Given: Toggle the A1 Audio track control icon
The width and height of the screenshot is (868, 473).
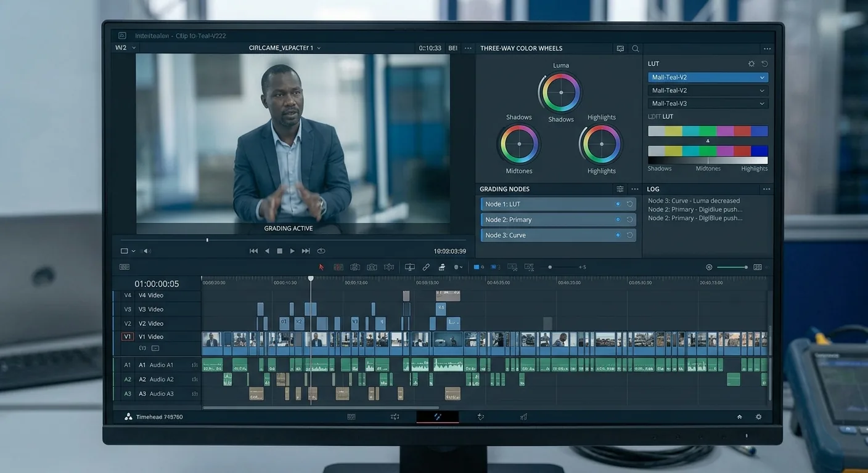Looking at the screenshot, I should (x=195, y=365).
